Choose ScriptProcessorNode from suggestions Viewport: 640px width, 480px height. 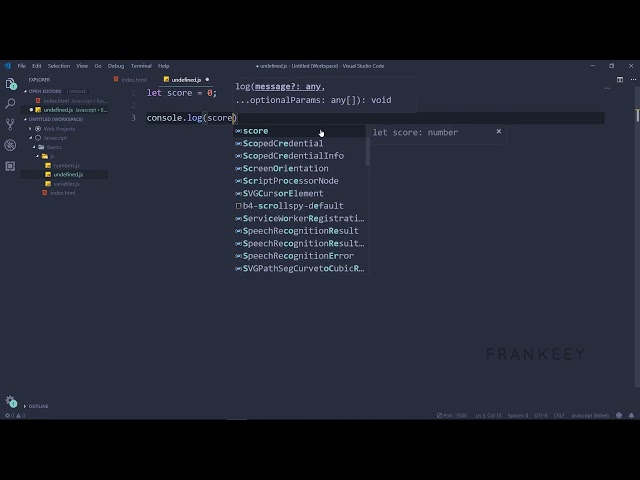(300, 181)
